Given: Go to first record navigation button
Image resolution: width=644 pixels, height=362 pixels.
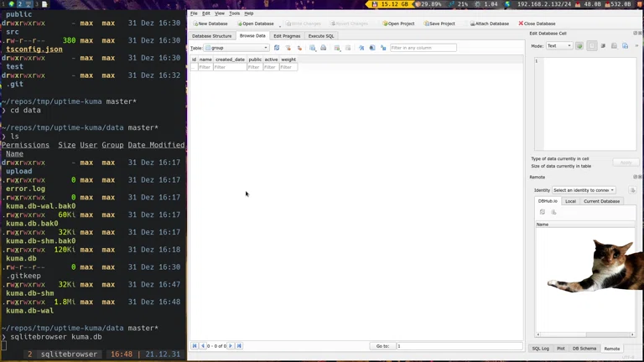Looking at the screenshot, I should coord(195,346).
